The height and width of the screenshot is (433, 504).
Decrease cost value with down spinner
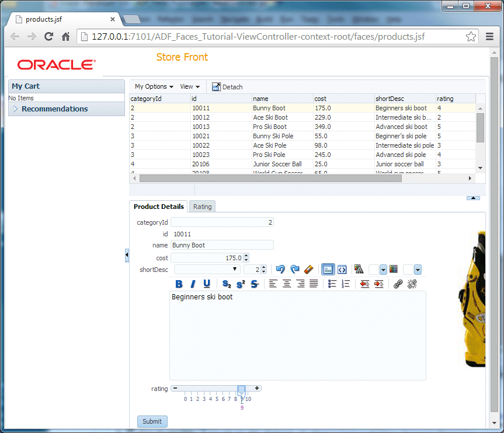tap(246, 260)
